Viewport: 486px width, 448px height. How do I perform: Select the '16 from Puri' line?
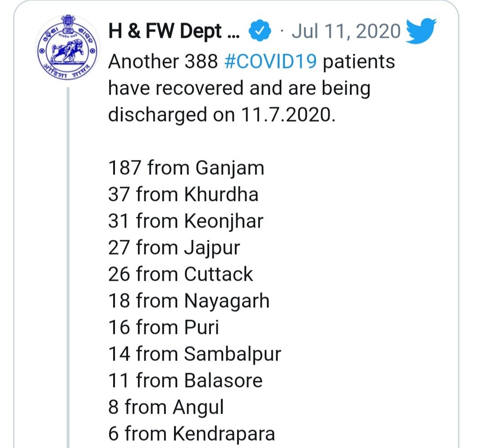pos(163,328)
